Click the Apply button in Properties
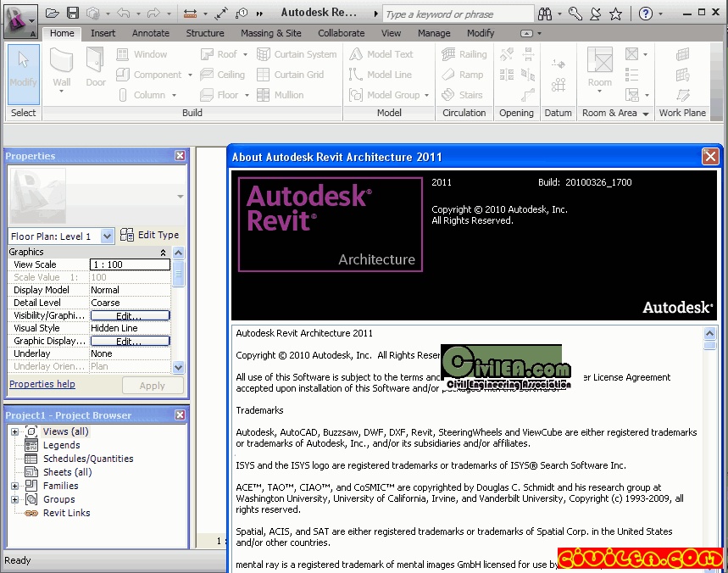 (153, 386)
